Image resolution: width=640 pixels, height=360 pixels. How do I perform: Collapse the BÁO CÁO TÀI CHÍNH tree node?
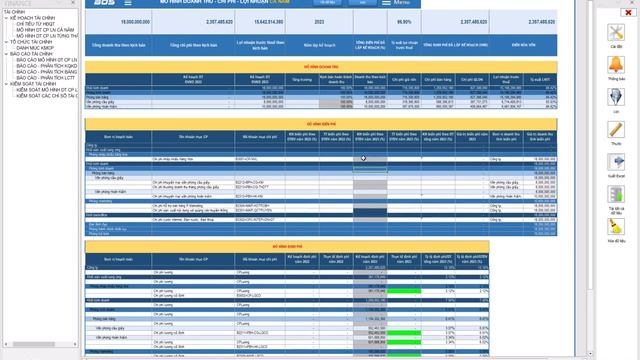point(6,54)
